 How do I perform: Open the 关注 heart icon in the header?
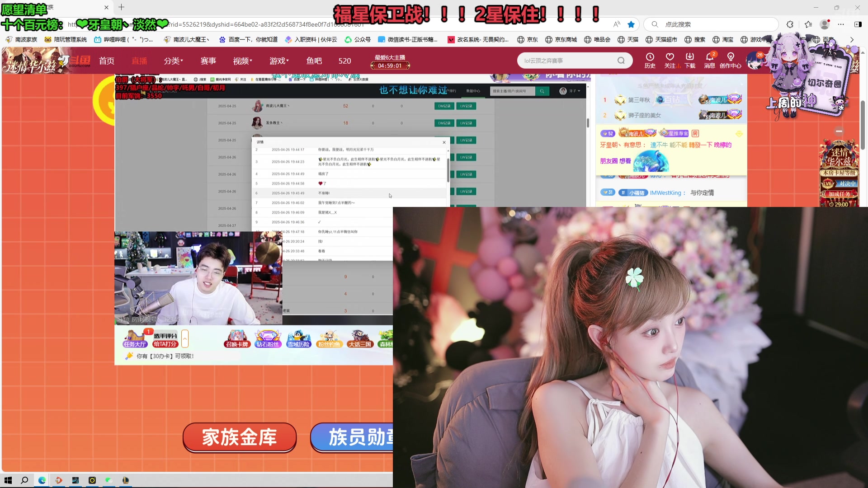[670, 61]
